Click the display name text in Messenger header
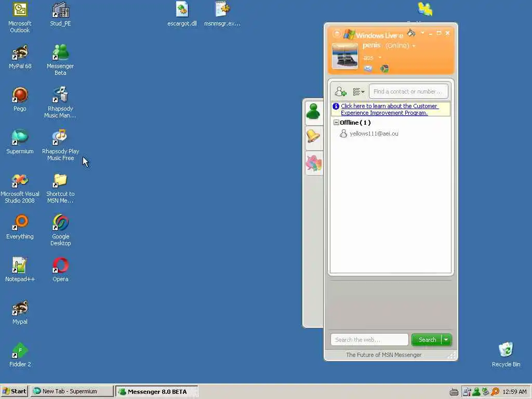Viewport: 532px width, 399px height. point(371,45)
